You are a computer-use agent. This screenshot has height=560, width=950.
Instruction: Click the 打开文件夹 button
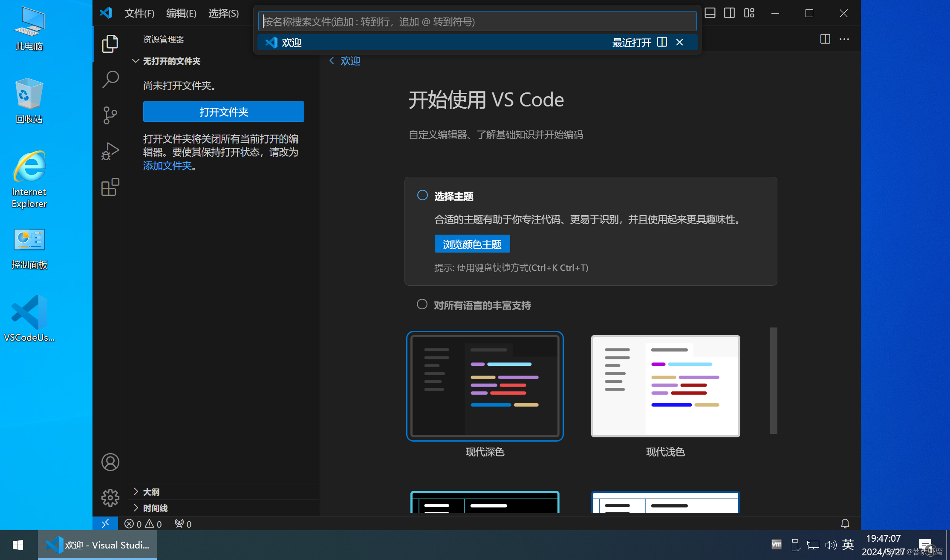click(223, 112)
